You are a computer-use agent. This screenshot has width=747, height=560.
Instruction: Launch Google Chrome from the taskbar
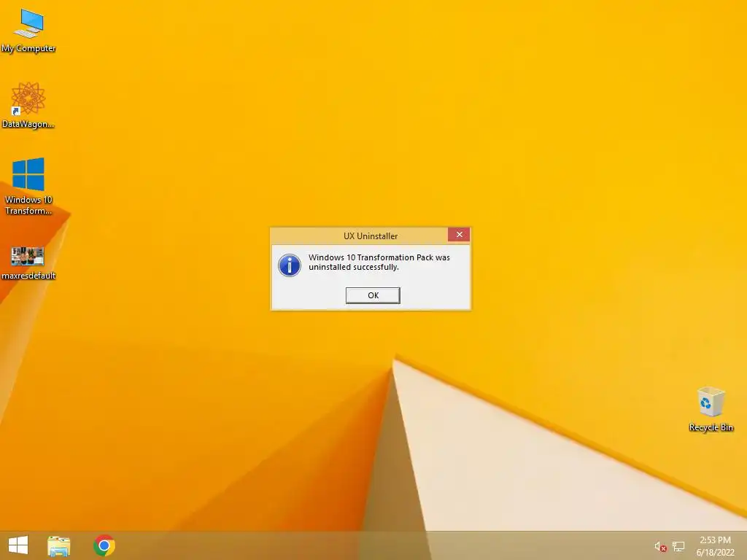tap(104, 545)
